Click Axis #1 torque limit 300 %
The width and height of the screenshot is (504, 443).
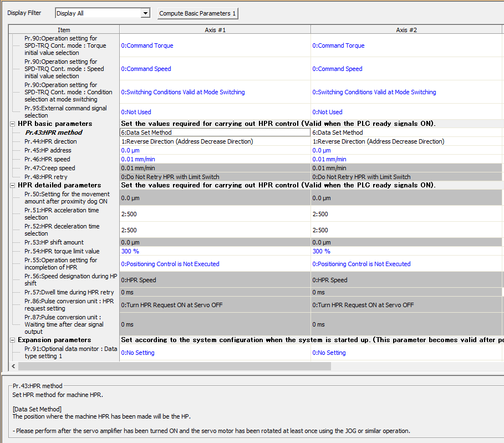(215, 251)
